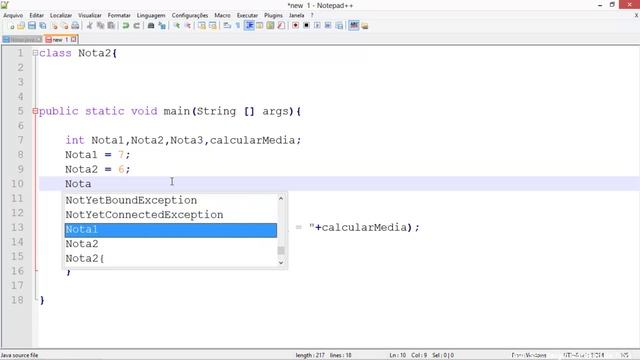Click the macro Playback icon
This screenshot has height=360, width=640.
coord(317,26)
